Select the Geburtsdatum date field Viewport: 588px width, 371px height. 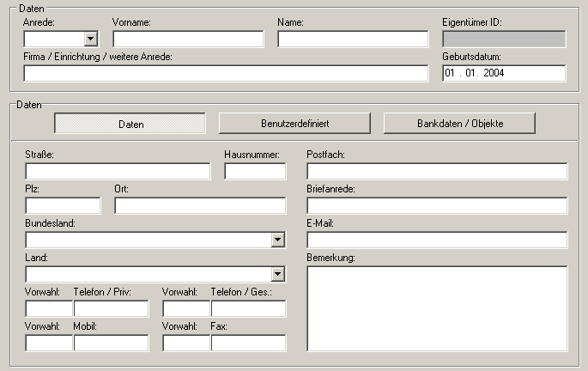tap(504, 73)
